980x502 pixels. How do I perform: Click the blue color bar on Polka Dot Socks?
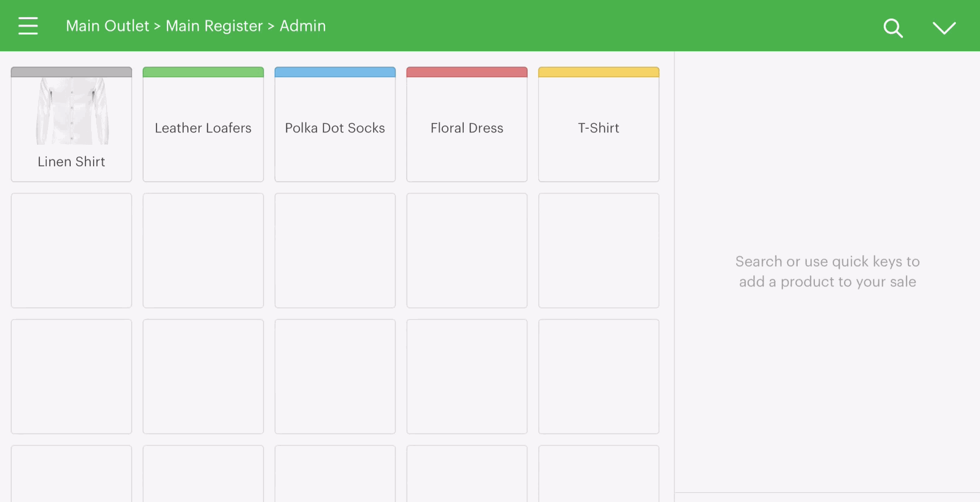click(x=335, y=72)
